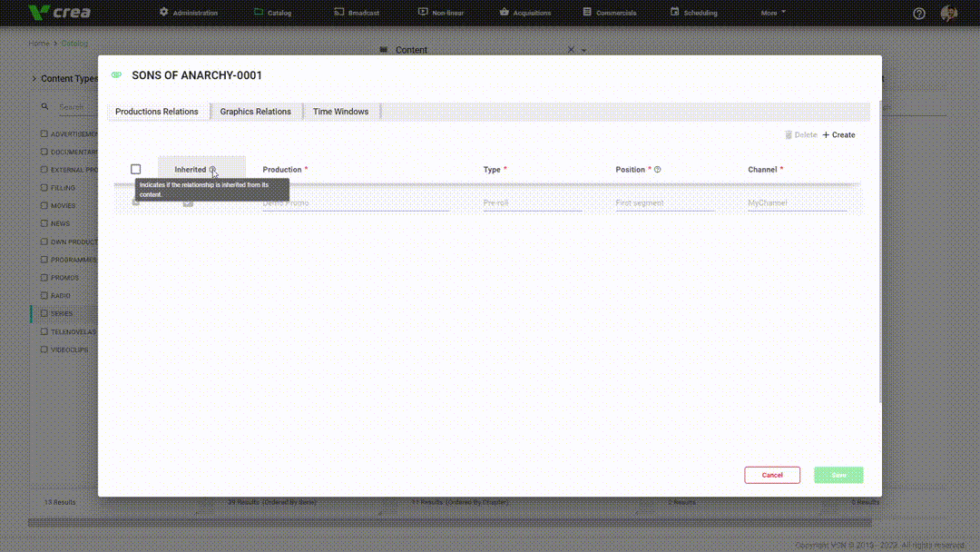Image resolution: width=980 pixels, height=552 pixels.
Task: Click the Non-linear play icon
Action: point(423,12)
